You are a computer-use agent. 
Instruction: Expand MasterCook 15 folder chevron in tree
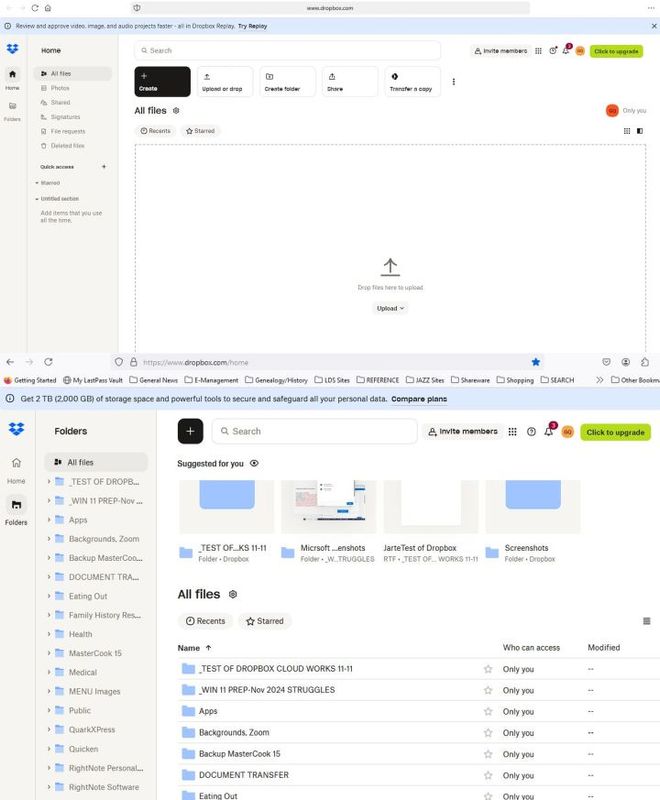point(49,653)
